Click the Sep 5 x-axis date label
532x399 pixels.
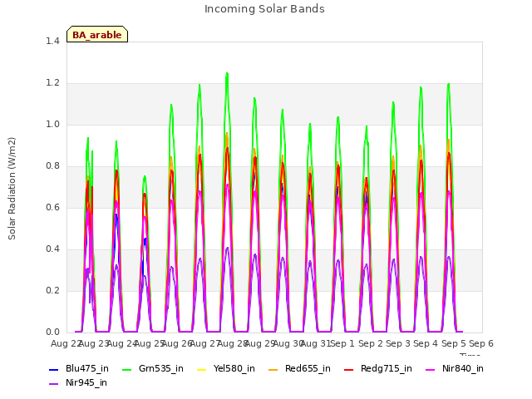tap(454, 343)
